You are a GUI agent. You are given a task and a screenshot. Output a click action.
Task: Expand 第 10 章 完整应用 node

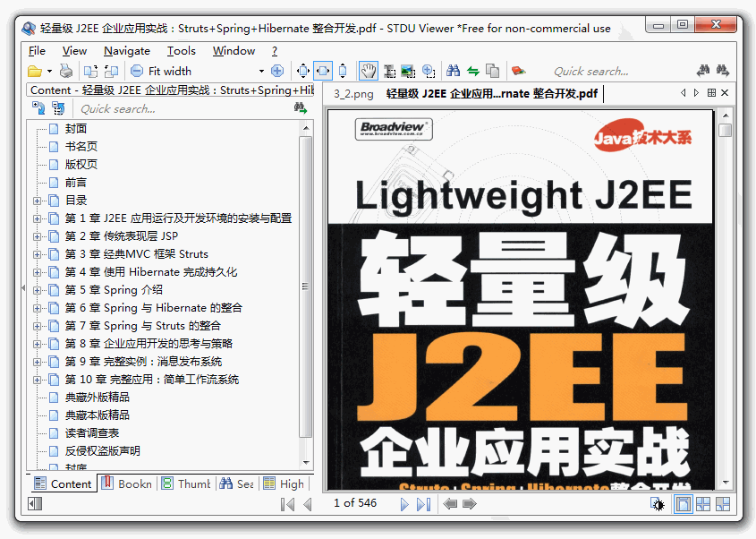click(x=37, y=380)
